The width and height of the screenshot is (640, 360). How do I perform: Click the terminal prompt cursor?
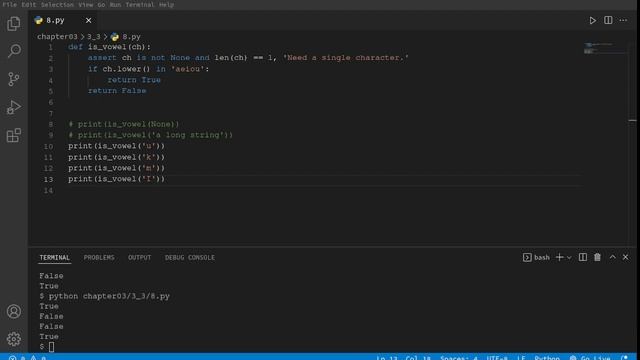pos(51,347)
